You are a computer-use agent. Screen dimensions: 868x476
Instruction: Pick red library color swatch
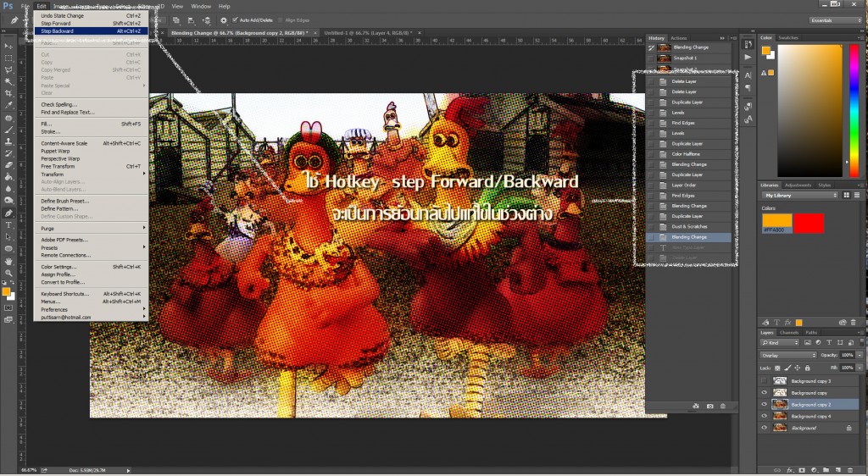809,224
